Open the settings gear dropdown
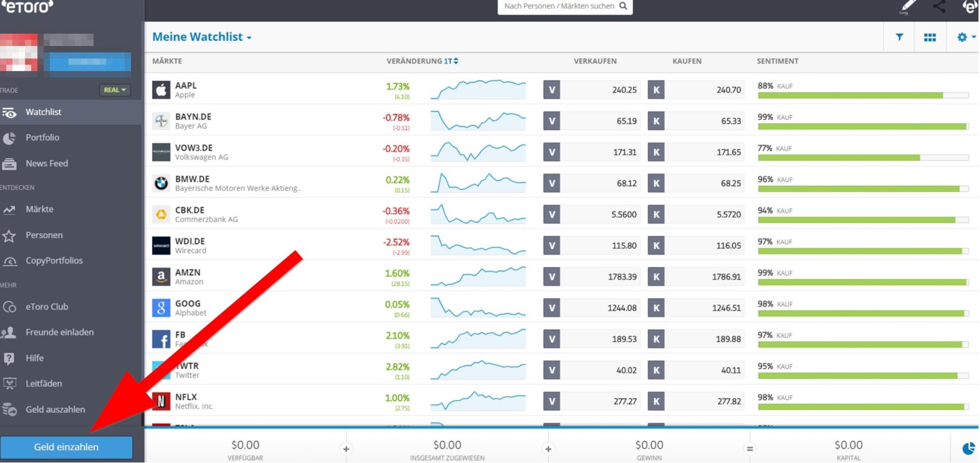The height and width of the screenshot is (463, 980). pos(966,37)
